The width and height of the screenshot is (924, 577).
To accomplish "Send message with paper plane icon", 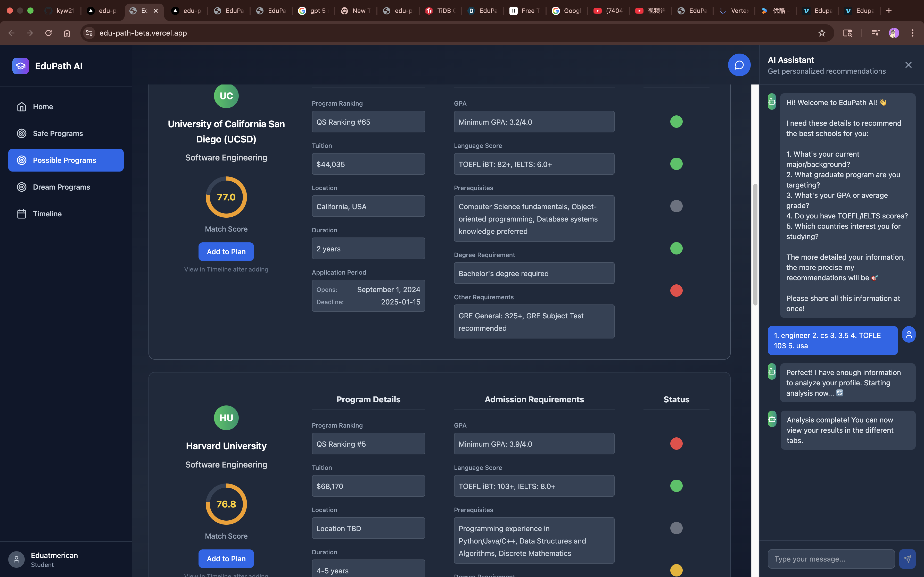I will pyautogui.click(x=907, y=559).
